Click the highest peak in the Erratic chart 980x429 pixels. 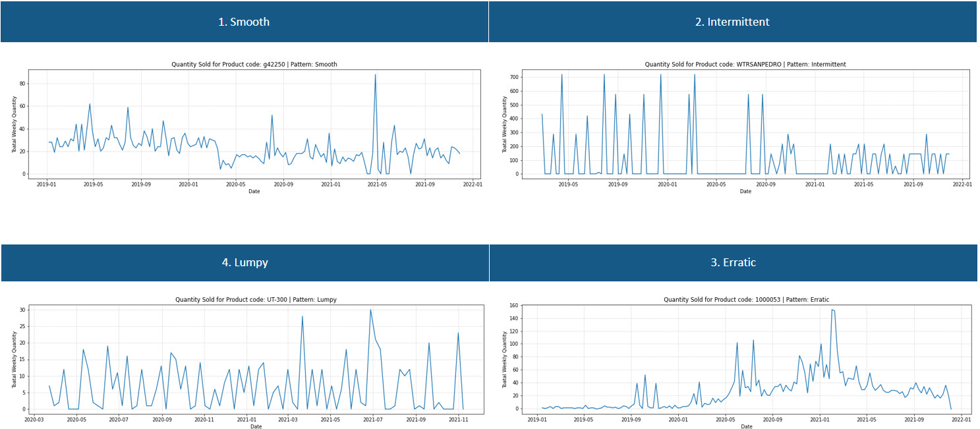(x=832, y=310)
